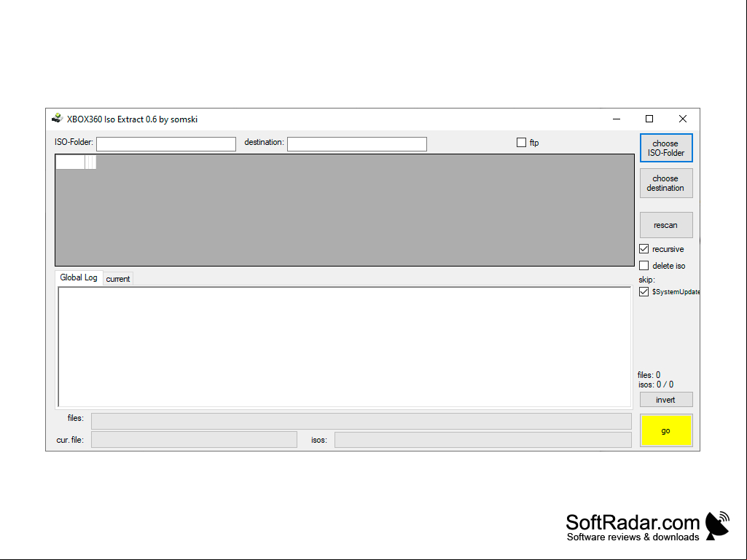This screenshot has height=560, width=747.
Task: Click the 'isos: 0 / 0' counter text
Action: [656, 384]
